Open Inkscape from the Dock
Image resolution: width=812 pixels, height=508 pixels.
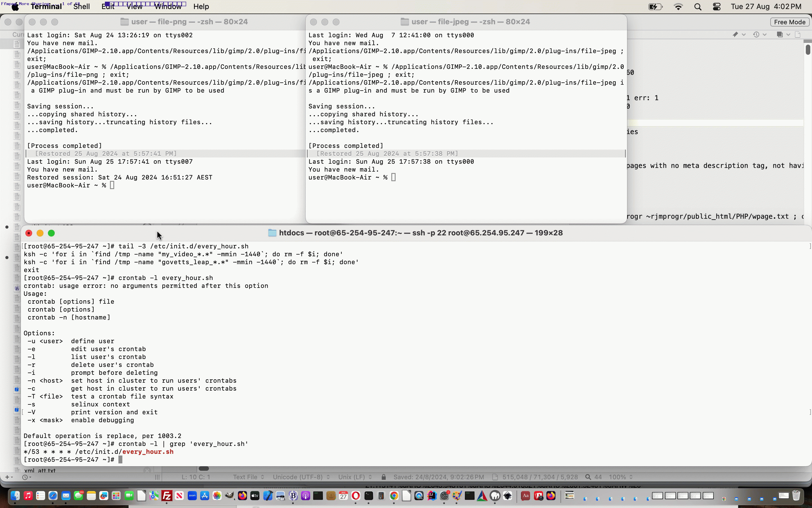508,496
